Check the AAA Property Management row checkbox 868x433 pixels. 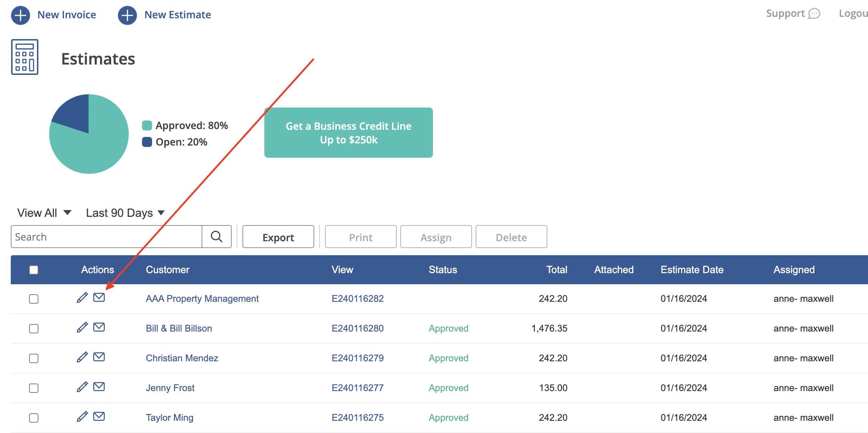tap(34, 299)
